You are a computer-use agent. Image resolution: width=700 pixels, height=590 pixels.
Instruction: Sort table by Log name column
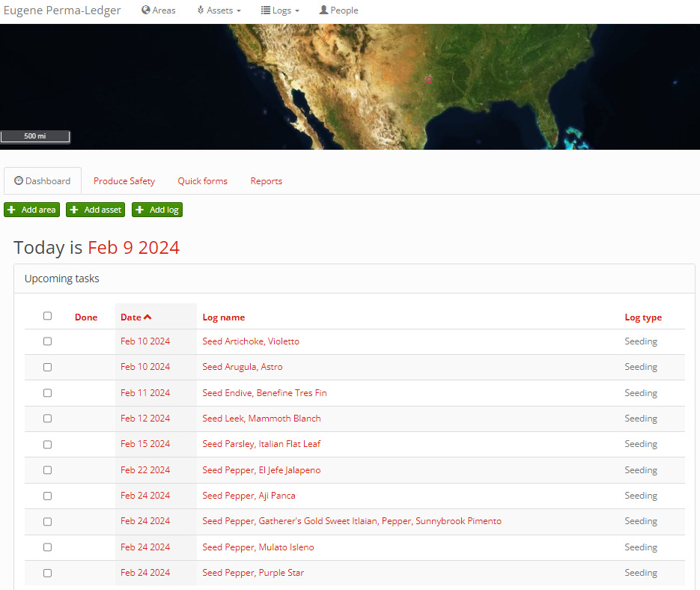pos(224,317)
